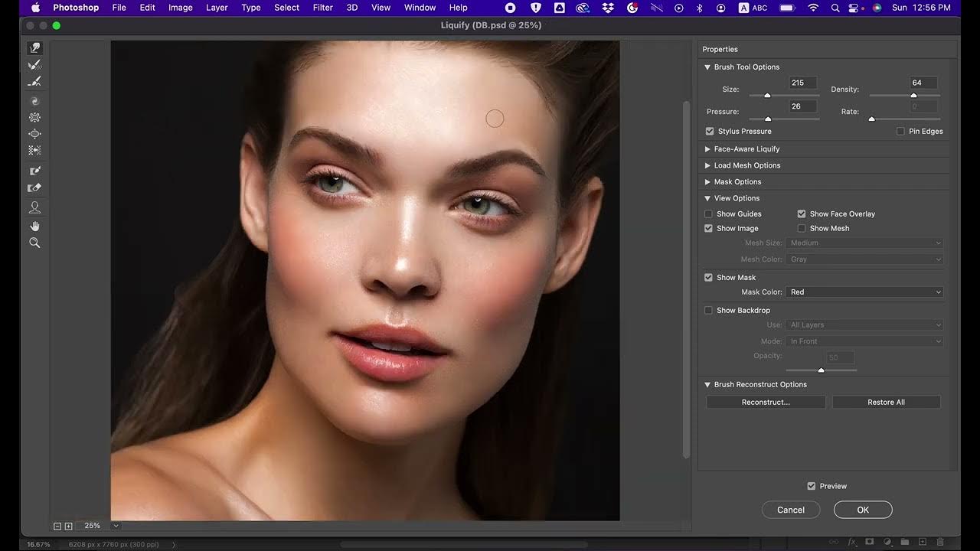Viewport: 980px width, 551px height.
Task: Select the Pucker tool
Action: (x=34, y=118)
